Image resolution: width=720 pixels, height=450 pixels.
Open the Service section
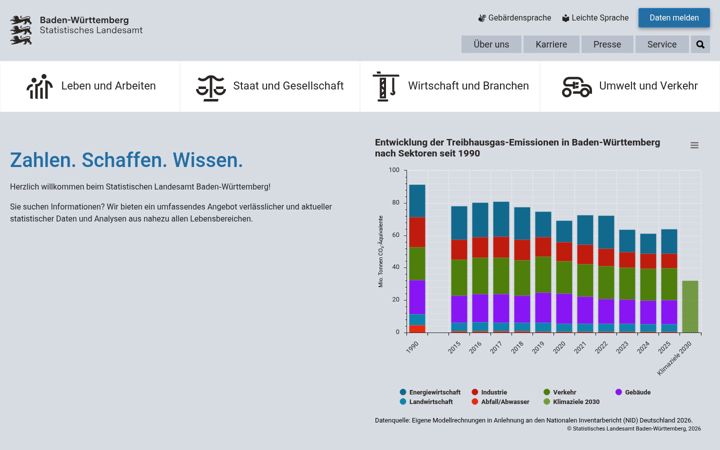[662, 45]
